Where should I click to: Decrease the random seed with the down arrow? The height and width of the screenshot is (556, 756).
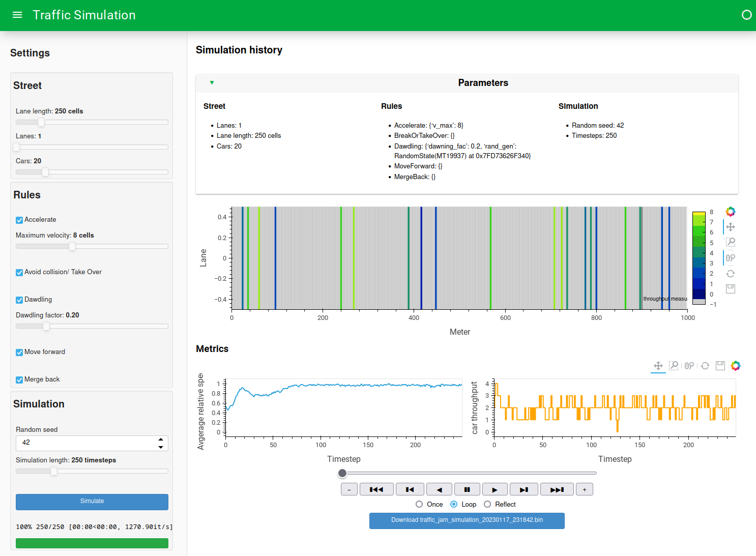coord(161,447)
